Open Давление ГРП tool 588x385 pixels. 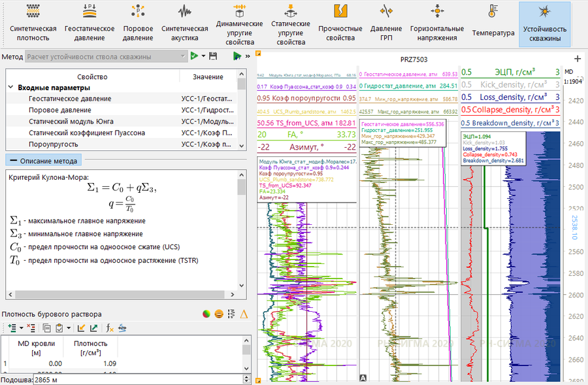[386, 24]
